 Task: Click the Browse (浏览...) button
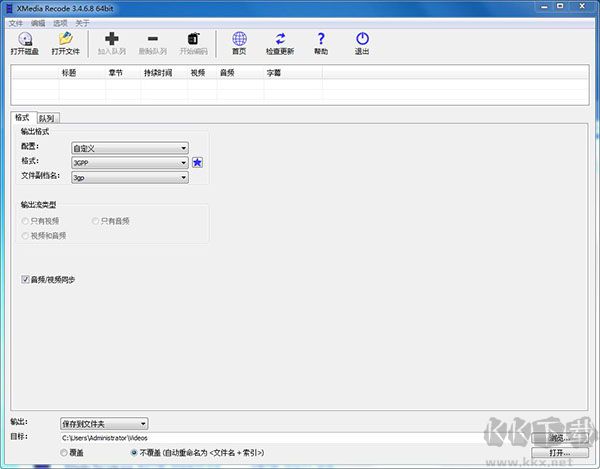[560, 438]
